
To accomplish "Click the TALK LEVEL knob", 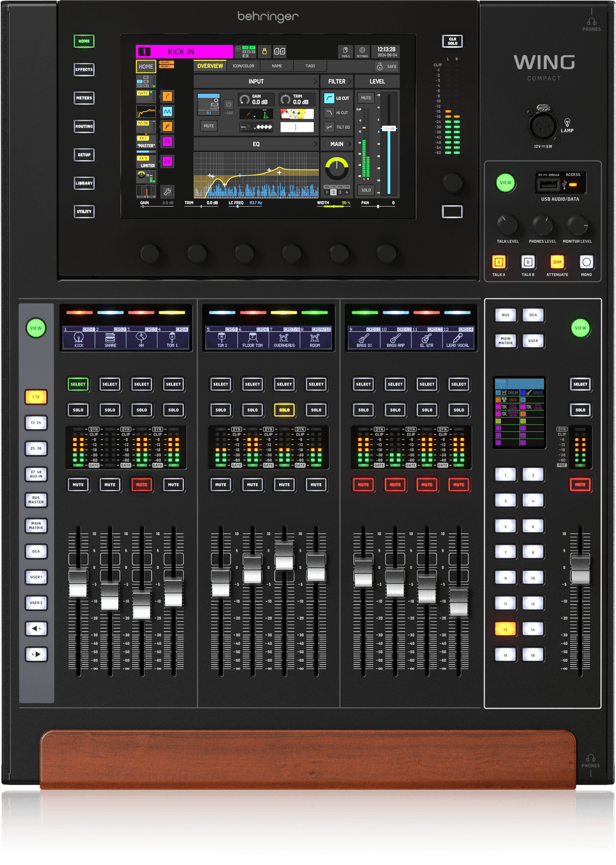I will click(x=507, y=224).
